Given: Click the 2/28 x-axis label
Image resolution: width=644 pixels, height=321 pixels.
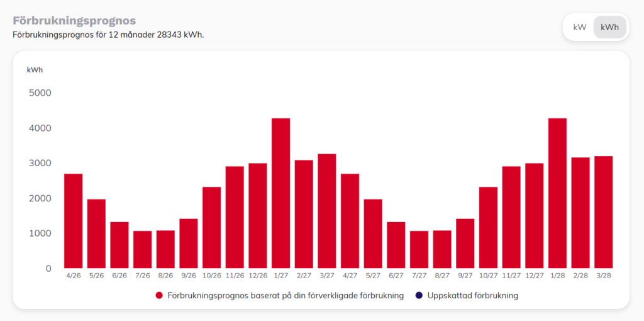Looking at the screenshot, I should [x=580, y=276].
